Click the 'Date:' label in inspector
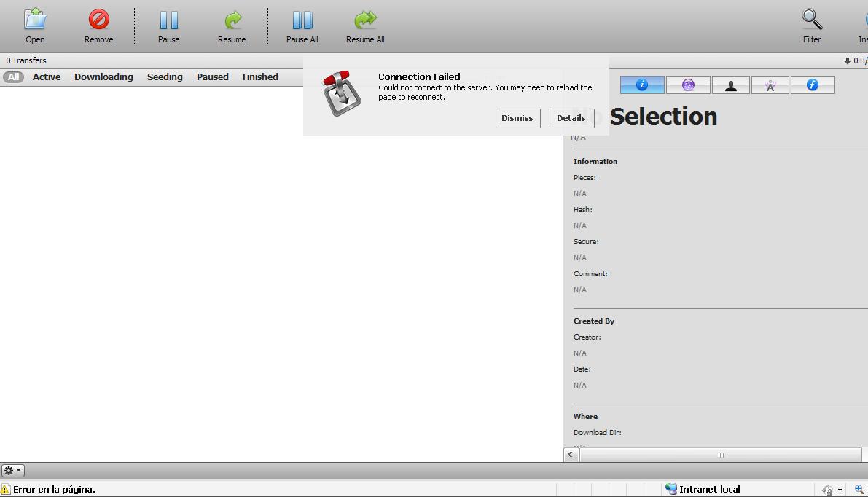Image resolution: width=868 pixels, height=497 pixels. 582,369
